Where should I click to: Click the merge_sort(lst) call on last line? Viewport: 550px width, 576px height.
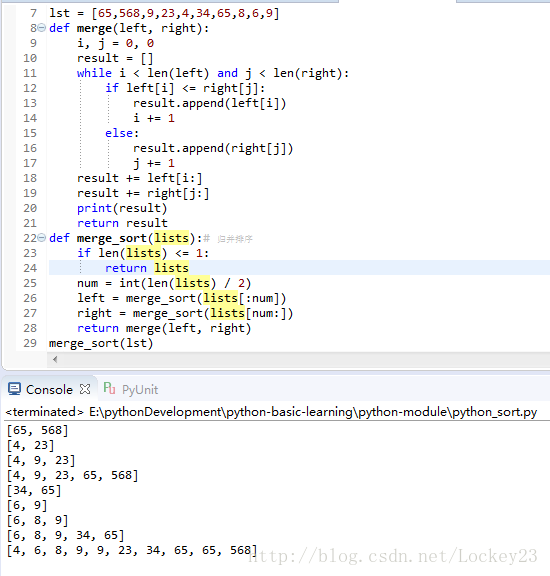101,343
